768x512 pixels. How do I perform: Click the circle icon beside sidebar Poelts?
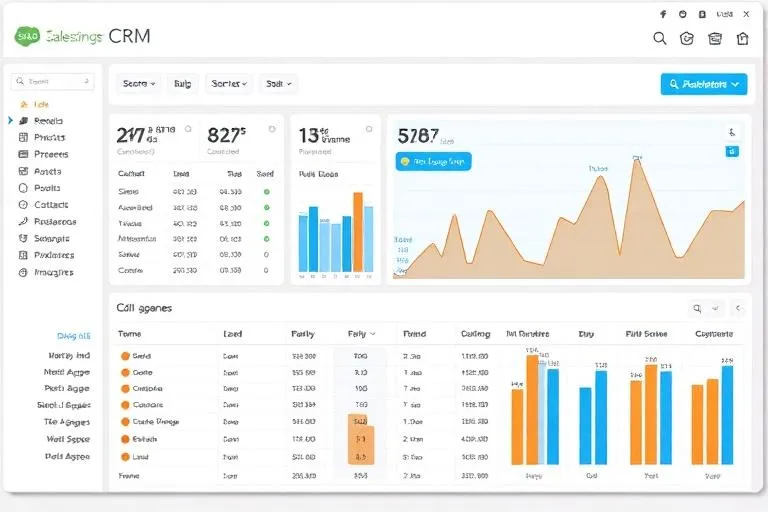(23, 188)
